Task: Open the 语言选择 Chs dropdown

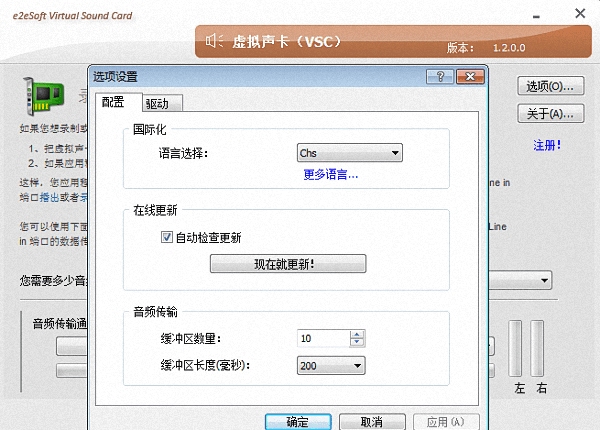Action: pos(350,153)
